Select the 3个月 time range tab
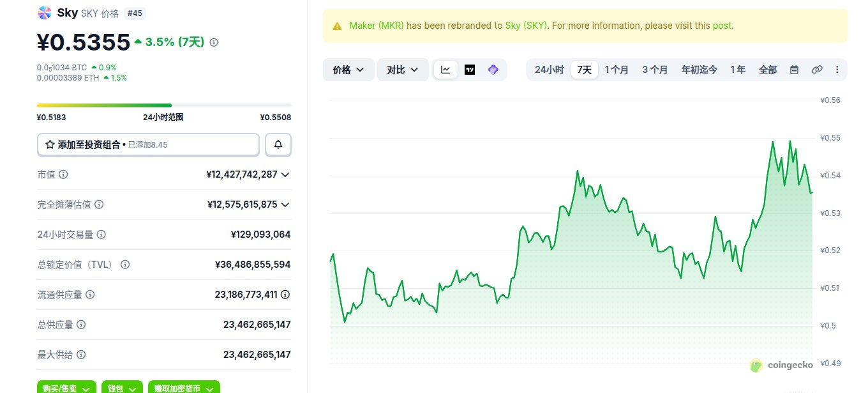868x393 pixels. coord(655,70)
